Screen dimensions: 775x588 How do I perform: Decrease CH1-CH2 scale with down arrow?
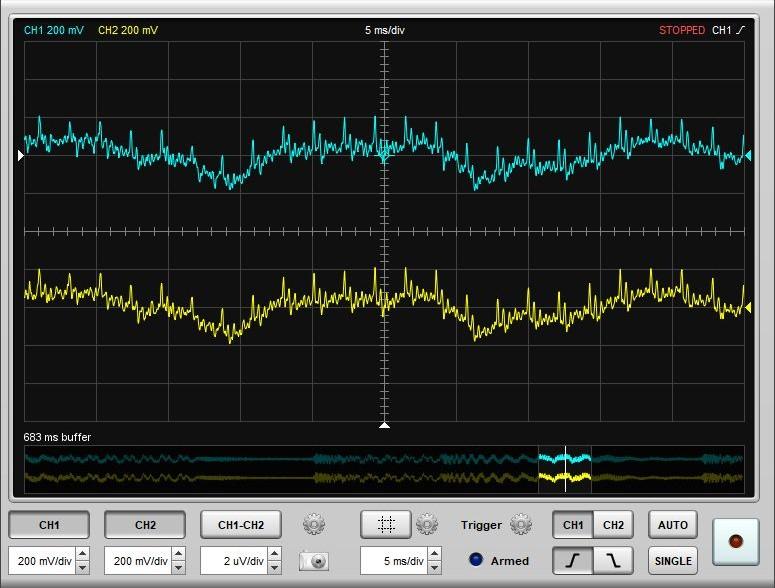coord(274,567)
